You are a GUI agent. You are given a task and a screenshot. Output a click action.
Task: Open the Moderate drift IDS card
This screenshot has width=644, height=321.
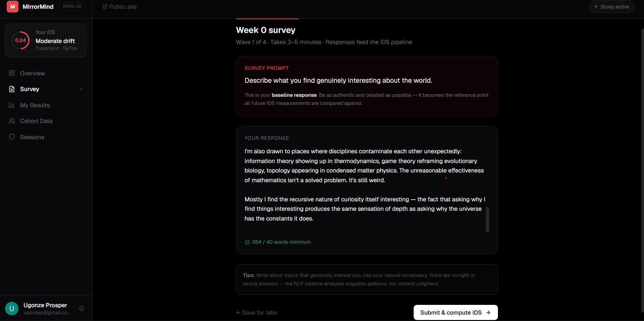click(46, 40)
